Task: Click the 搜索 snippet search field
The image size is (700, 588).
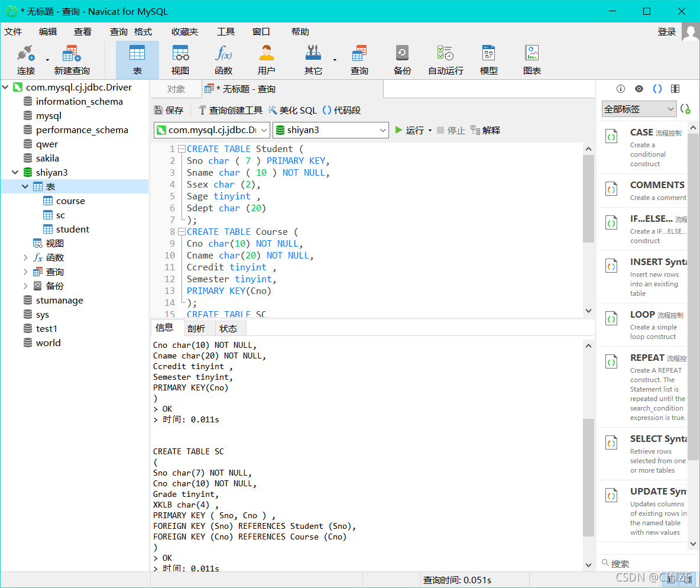Action: (x=647, y=563)
